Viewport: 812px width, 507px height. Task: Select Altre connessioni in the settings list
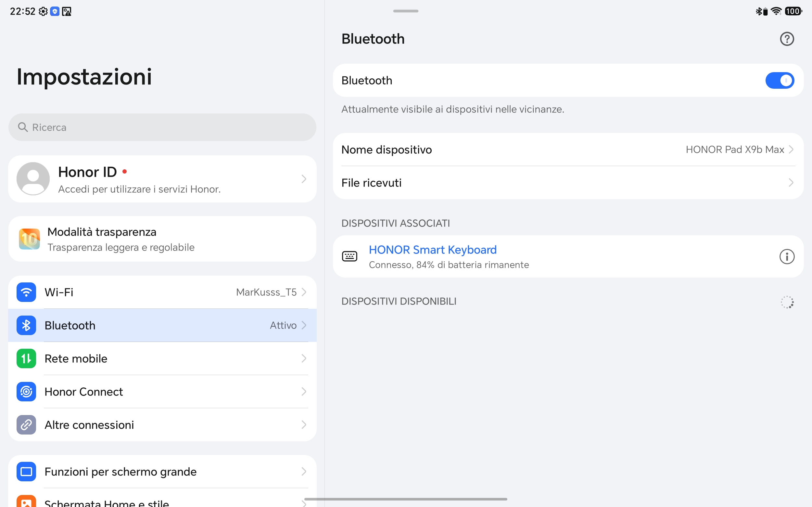[x=162, y=425]
